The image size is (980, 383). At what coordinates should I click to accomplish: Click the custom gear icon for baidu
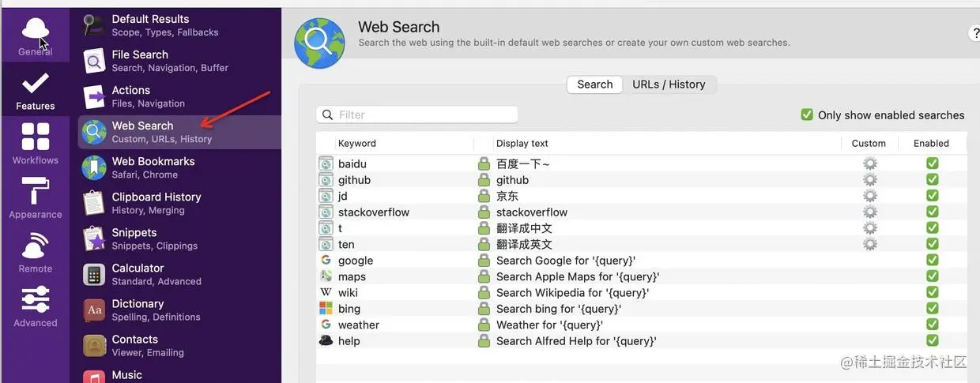pos(870,163)
